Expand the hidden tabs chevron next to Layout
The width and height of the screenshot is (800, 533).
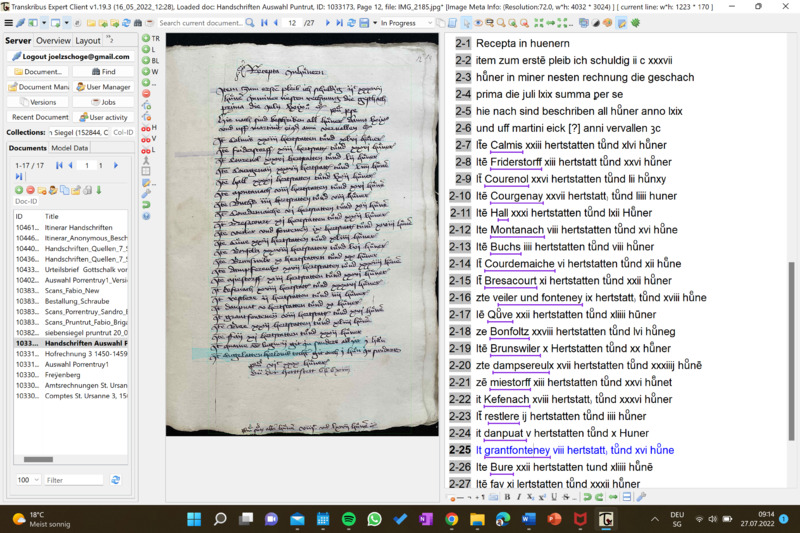[110, 41]
